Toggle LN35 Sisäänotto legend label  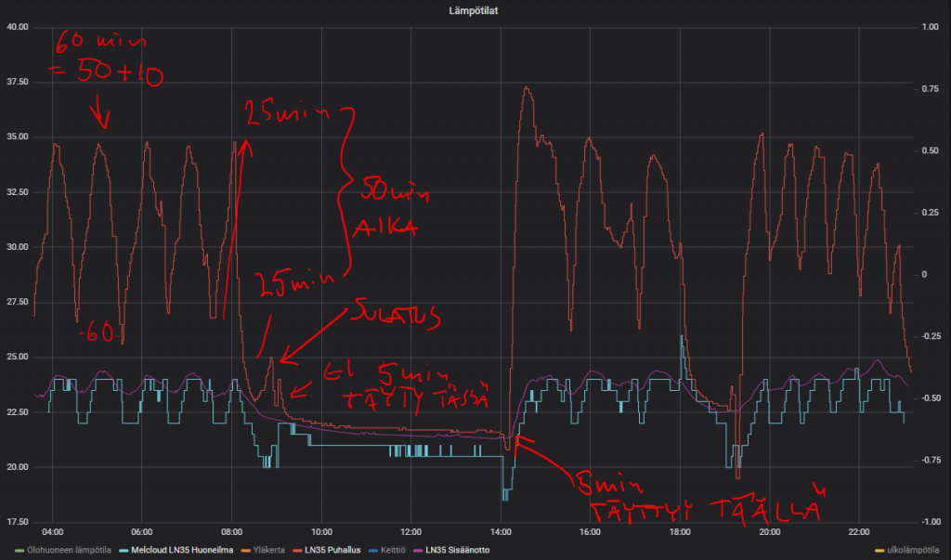pos(457,550)
